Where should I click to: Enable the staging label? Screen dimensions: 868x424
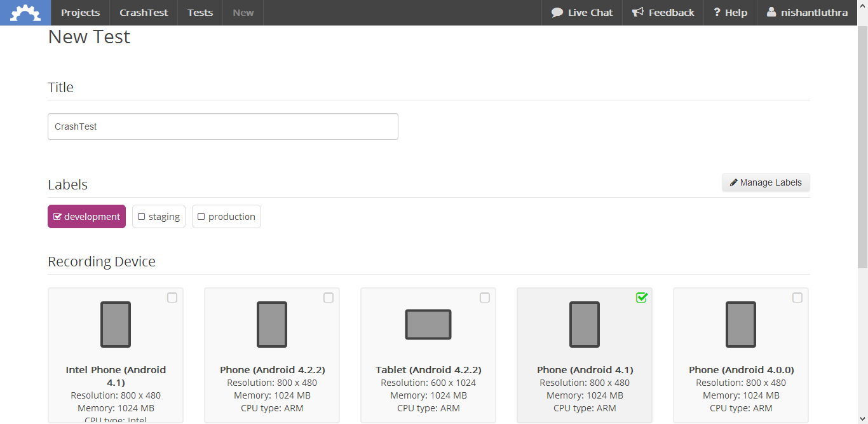click(x=159, y=217)
